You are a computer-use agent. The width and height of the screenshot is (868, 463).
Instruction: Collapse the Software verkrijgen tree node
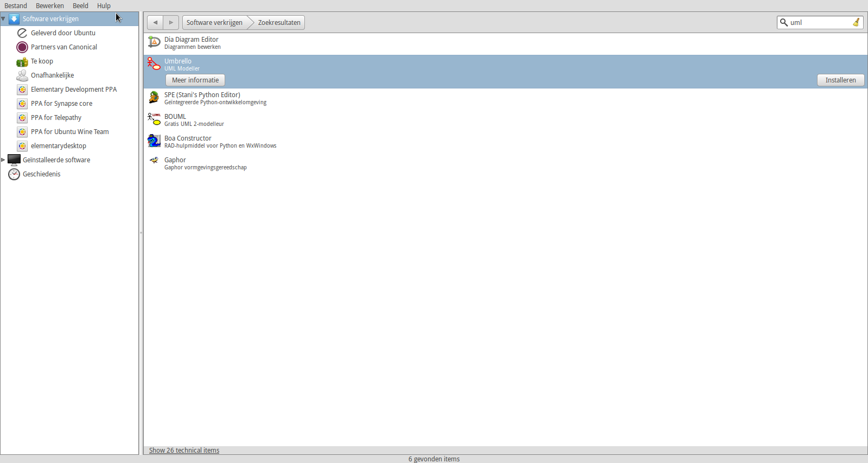point(3,19)
